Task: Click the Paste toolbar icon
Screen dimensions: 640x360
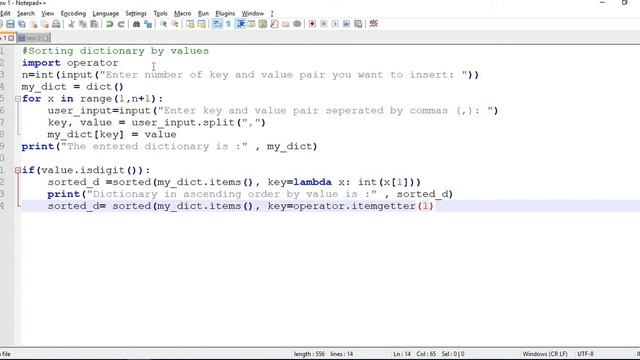Action: click(x=94, y=24)
